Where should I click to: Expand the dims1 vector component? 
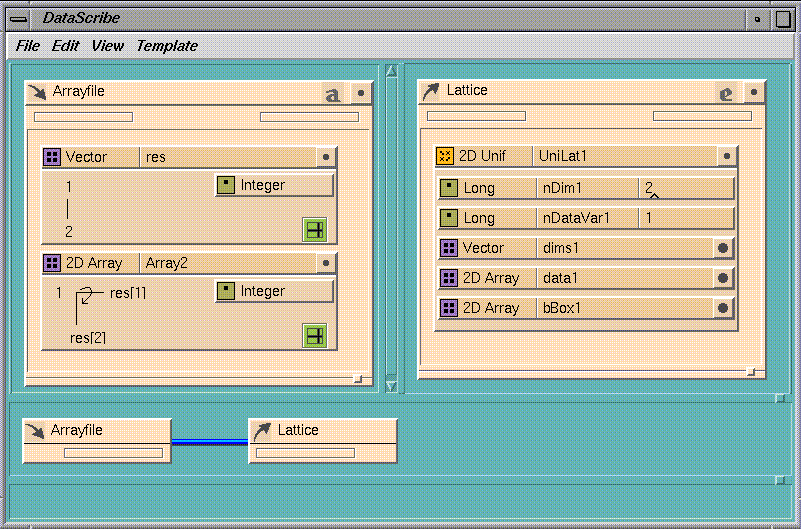pyautogui.click(x=722, y=248)
